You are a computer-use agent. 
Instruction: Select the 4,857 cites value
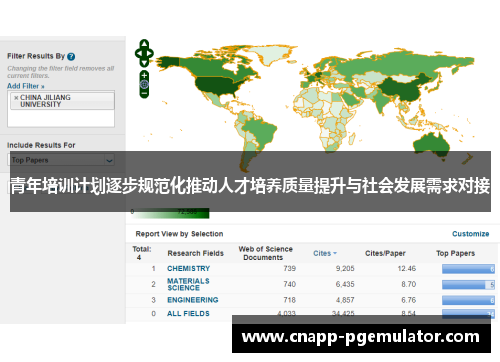point(345,300)
